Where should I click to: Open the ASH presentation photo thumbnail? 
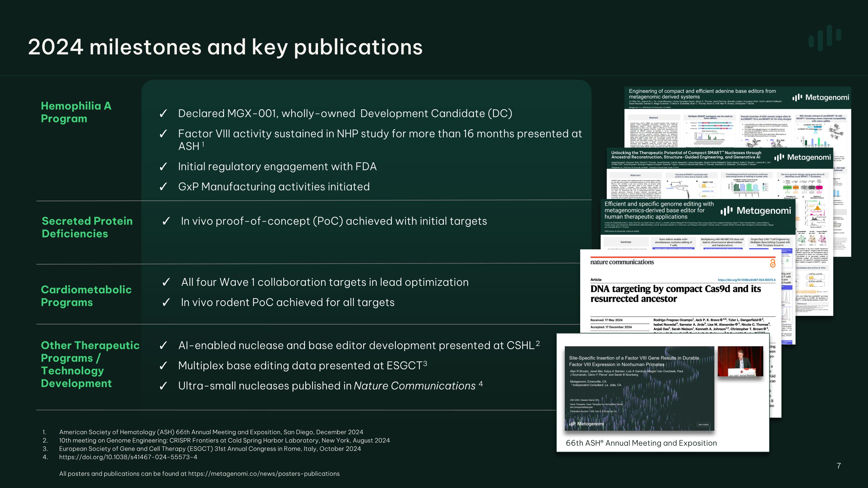[x=740, y=361]
